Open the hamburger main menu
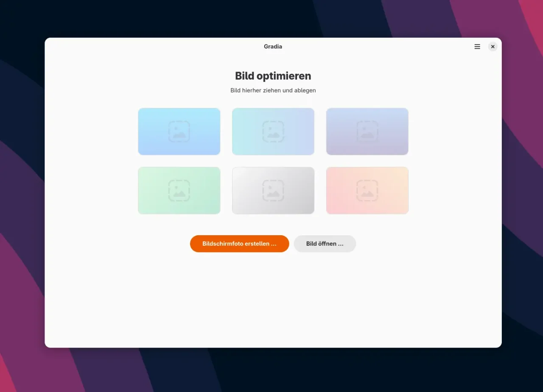Image resolution: width=543 pixels, height=392 pixels. (x=477, y=47)
